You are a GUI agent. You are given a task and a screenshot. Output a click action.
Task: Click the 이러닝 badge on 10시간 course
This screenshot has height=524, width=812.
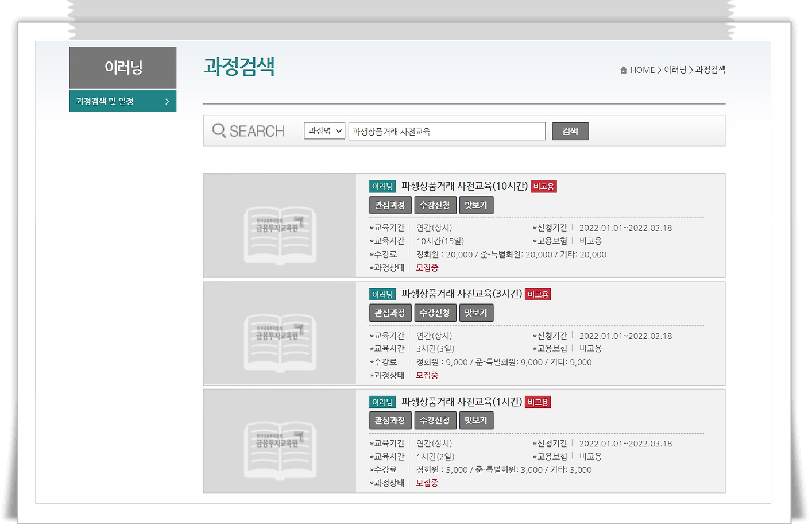[382, 187]
